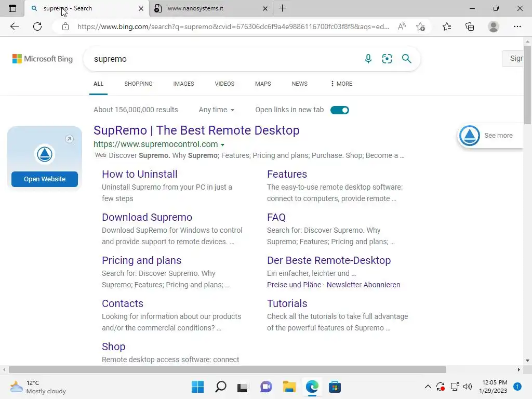Screen dimensions: 532x399
Task: Open SupRemo | The Best Remote Desktop result
Action: [x=196, y=130]
